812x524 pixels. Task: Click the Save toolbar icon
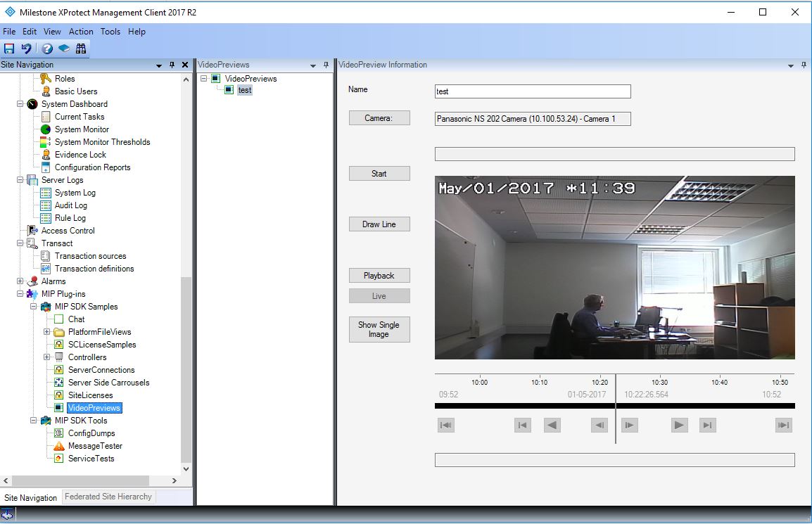[x=9, y=49]
